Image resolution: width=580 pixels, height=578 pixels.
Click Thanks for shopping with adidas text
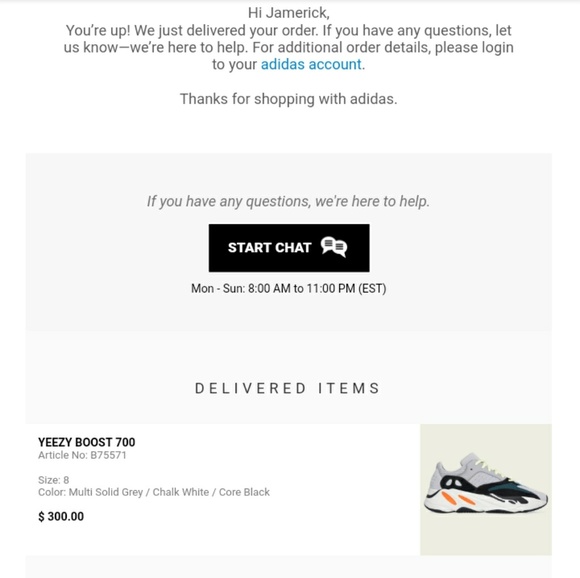[289, 99]
